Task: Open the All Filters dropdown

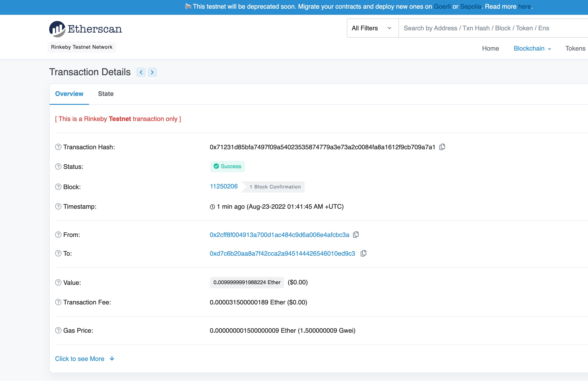Action: click(x=372, y=28)
